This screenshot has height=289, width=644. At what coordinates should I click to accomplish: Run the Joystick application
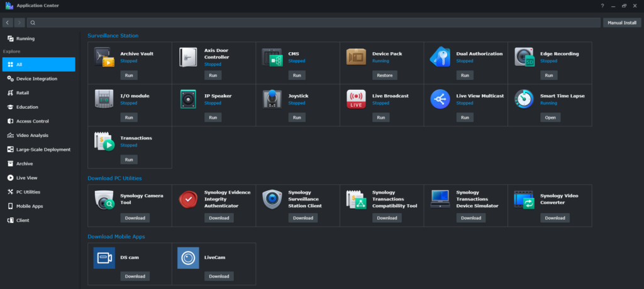coord(297,117)
